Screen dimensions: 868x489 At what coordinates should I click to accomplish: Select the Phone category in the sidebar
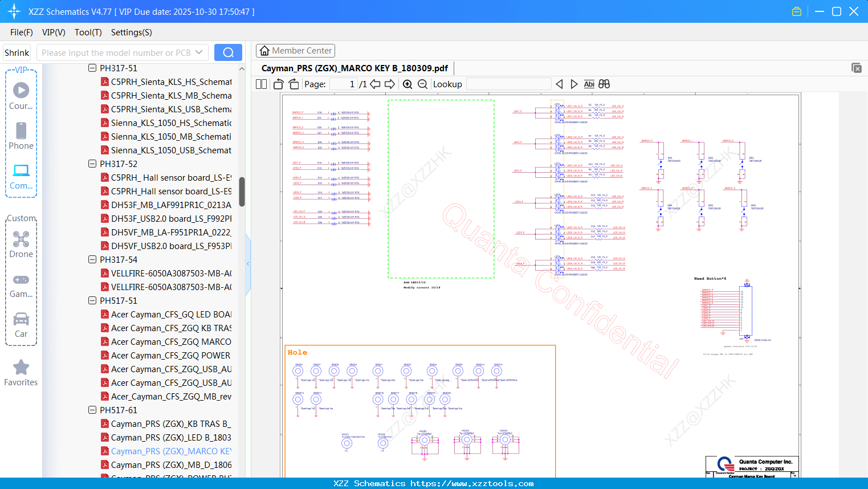[x=21, y=136]
